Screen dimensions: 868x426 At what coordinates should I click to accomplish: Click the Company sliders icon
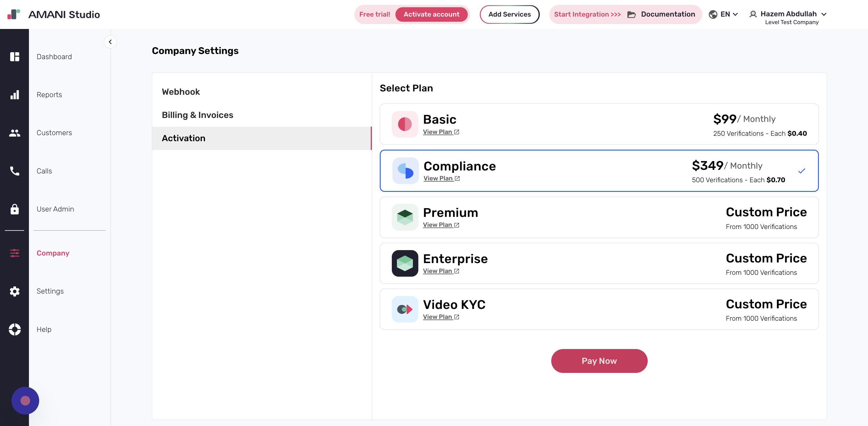coord(14,253)
